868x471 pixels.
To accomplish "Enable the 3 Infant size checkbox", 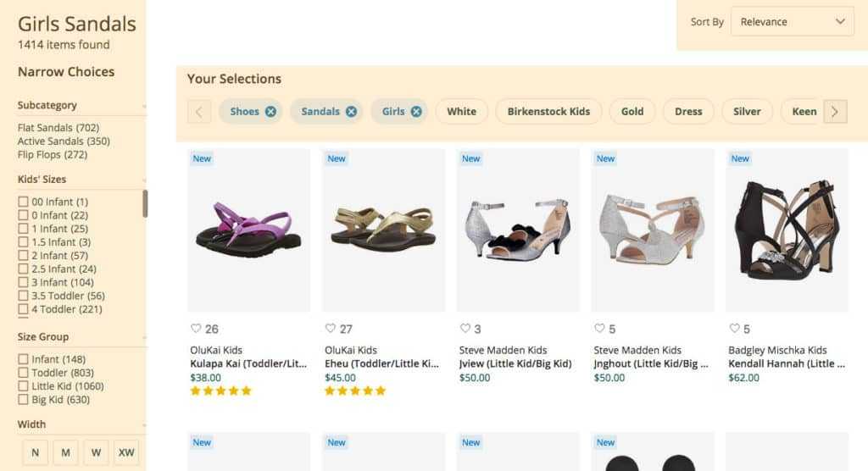I will click(24, 282).
